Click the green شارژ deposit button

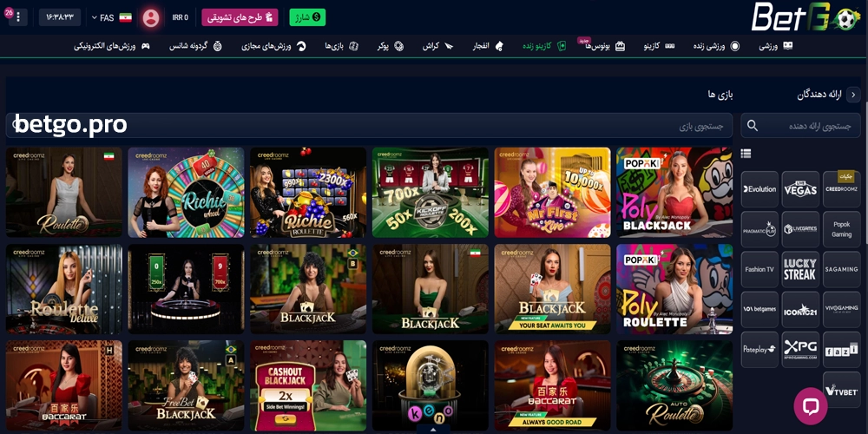[x=306, y=17]
